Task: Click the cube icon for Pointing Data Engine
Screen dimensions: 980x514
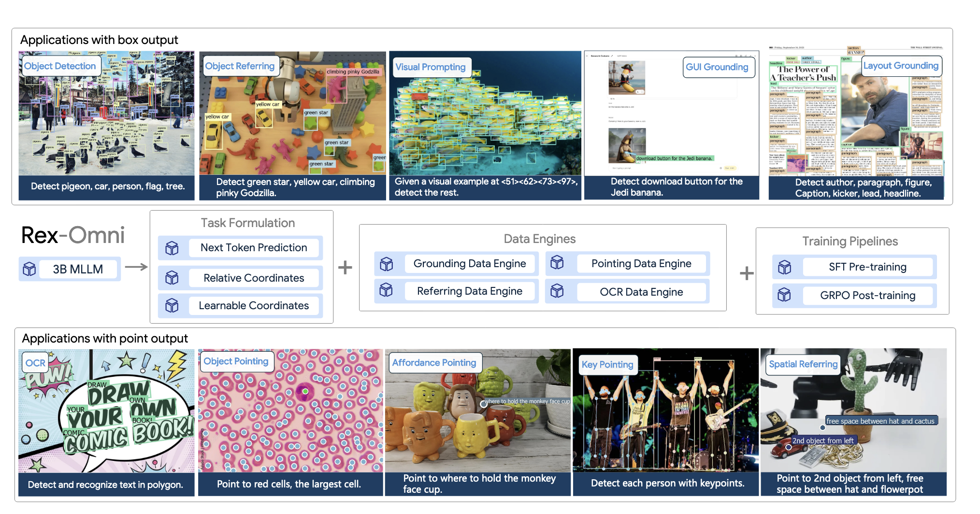Action: (x=557, y=263)
